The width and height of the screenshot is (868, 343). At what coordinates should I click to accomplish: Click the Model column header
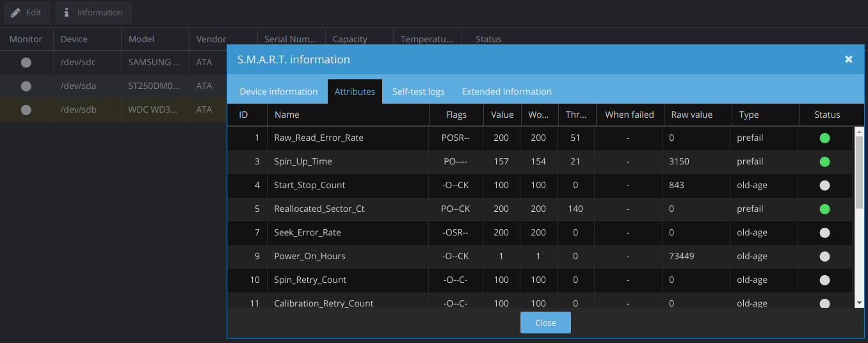pyautogui.click(x=155, y=39)
